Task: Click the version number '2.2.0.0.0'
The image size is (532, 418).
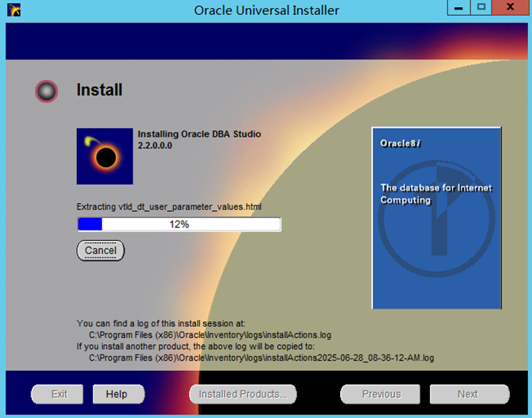Action: click(154, 146)
